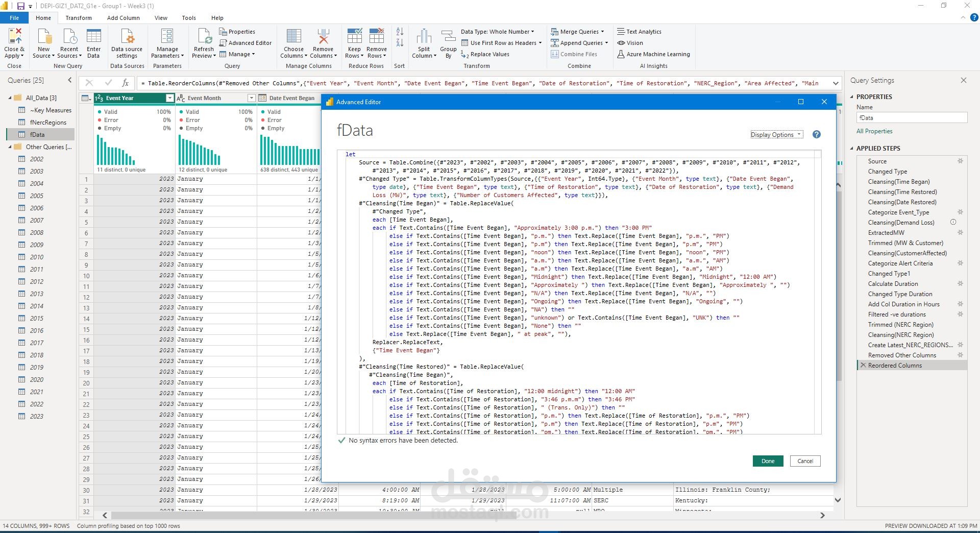Viewport: 980px width, 533px height.
Task: Click the Remove Columns icon
Action: [323, 37]
